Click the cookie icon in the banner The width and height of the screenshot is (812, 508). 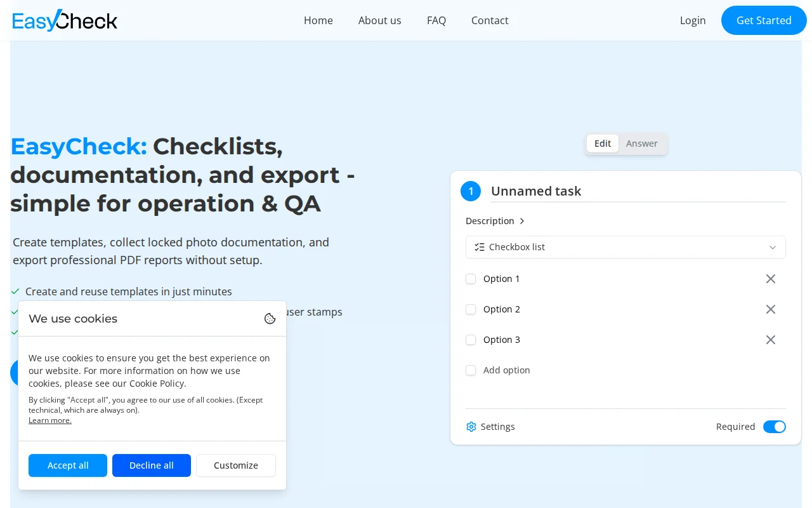tap(270, 319)
